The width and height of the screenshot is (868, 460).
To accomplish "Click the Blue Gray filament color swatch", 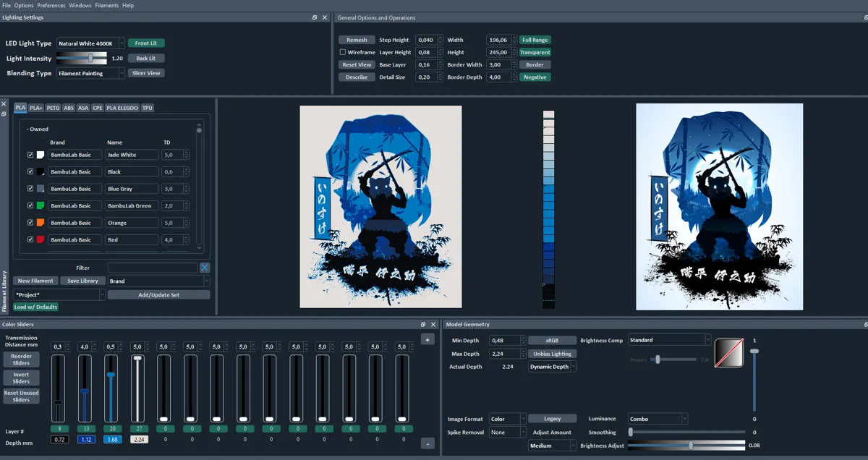I will pos(41,189).
